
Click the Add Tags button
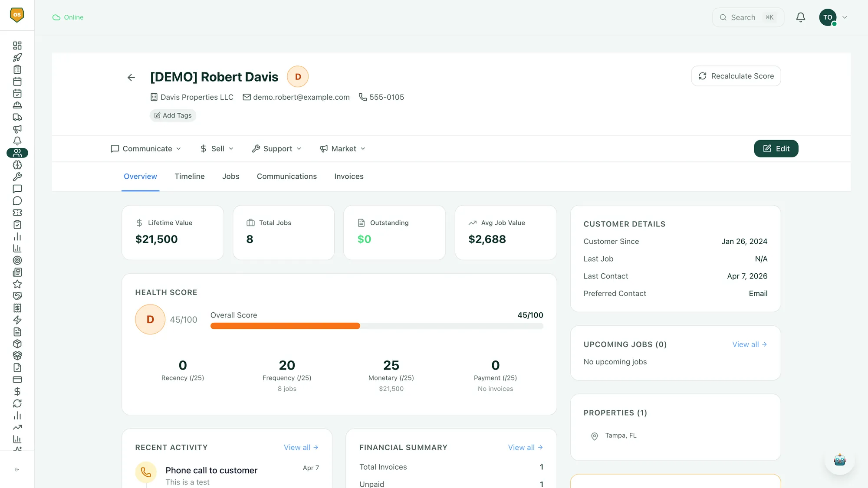tap(173, 115)
